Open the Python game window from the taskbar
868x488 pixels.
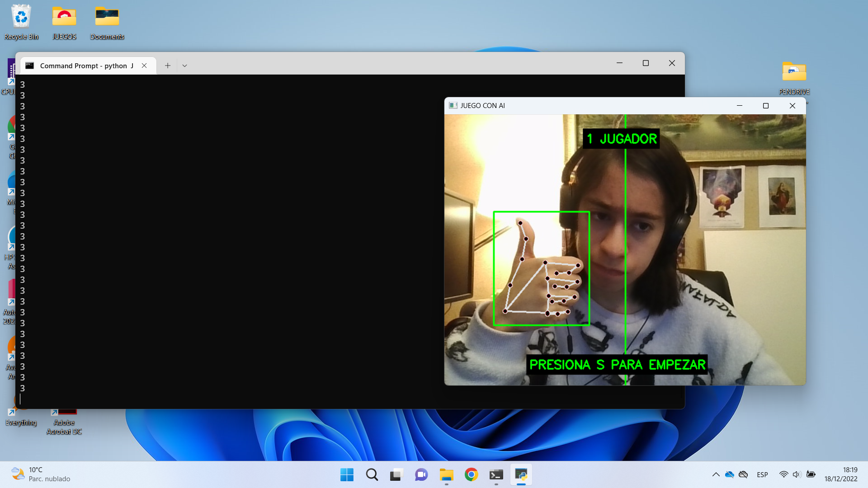521,474
